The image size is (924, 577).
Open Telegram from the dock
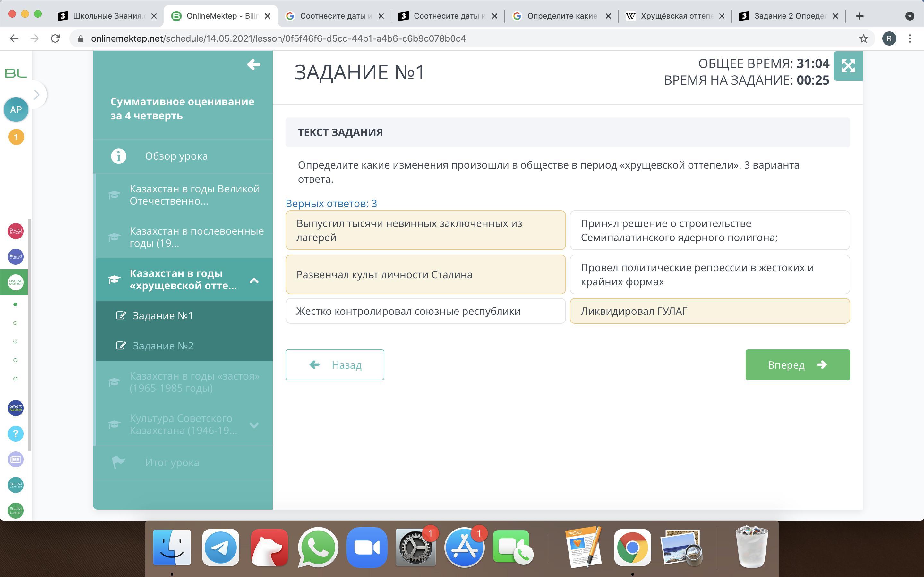click(x=220, y=547)
